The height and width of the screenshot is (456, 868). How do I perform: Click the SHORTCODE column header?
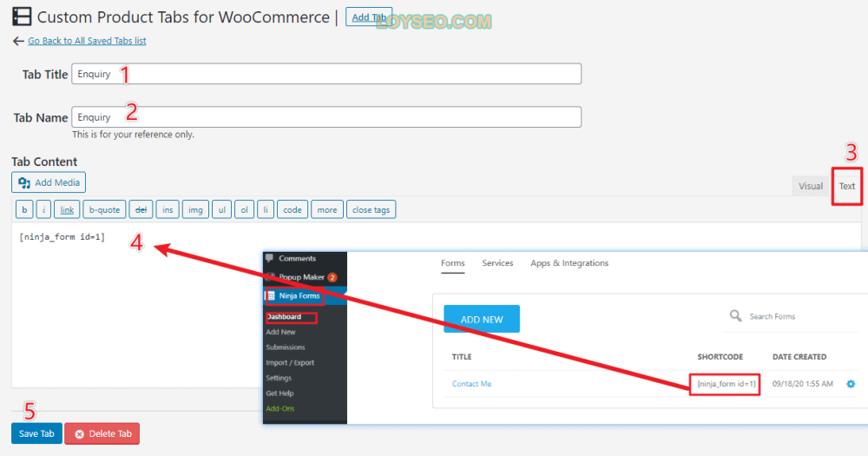[720, 357]
